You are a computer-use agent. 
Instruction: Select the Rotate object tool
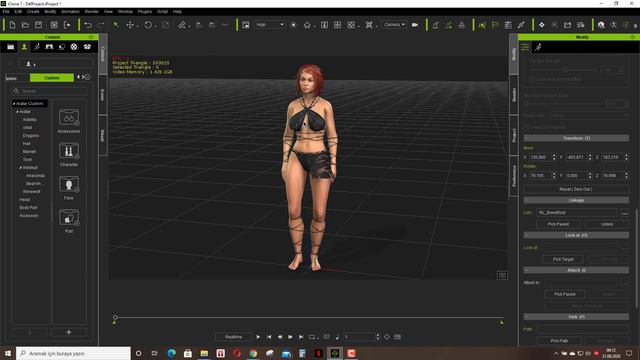(x=148, y=25)
